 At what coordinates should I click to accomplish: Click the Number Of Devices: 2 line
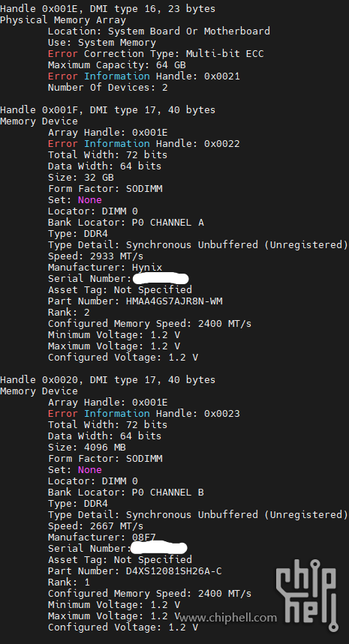(x=107, y=88)
